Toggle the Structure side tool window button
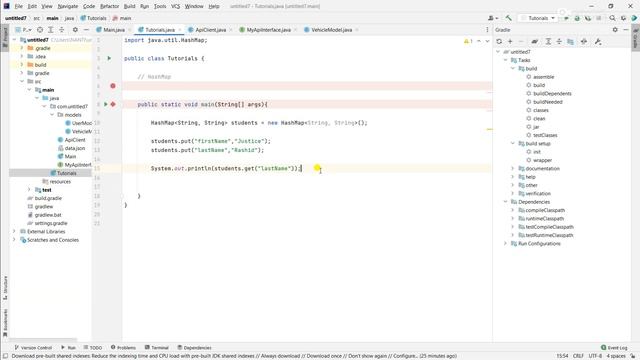 pyautogui.click(x=5, y=287)
